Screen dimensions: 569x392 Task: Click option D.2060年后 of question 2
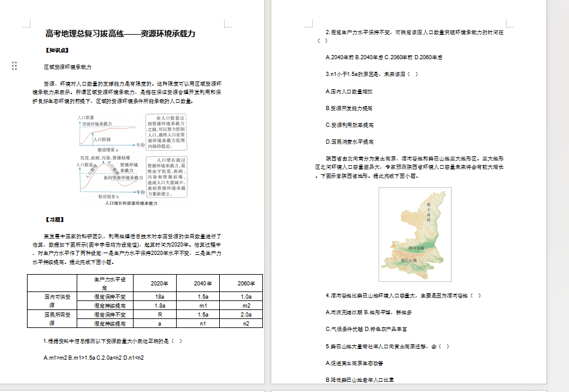point(428,57)
